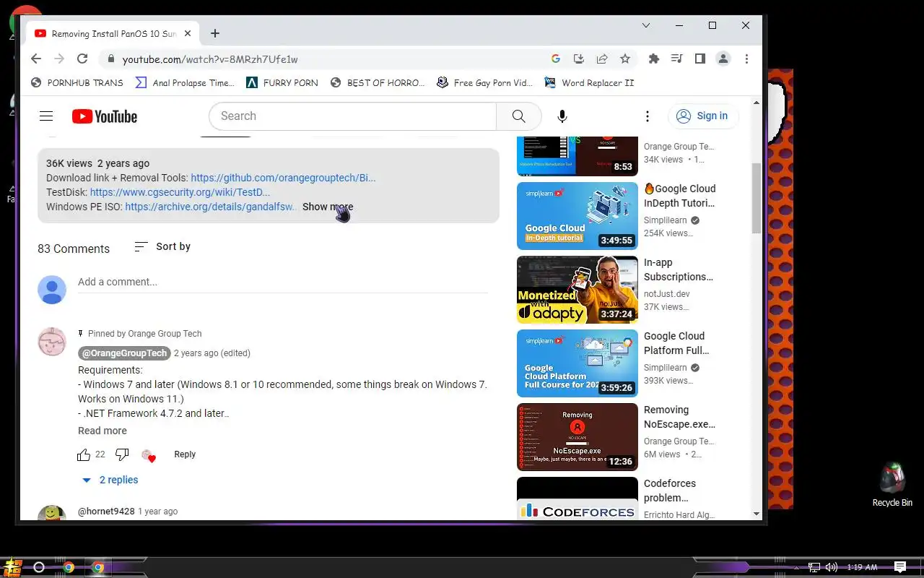Click the scrollbar up arrow
The height and width of the screenshot is (578, 924).
757,103
